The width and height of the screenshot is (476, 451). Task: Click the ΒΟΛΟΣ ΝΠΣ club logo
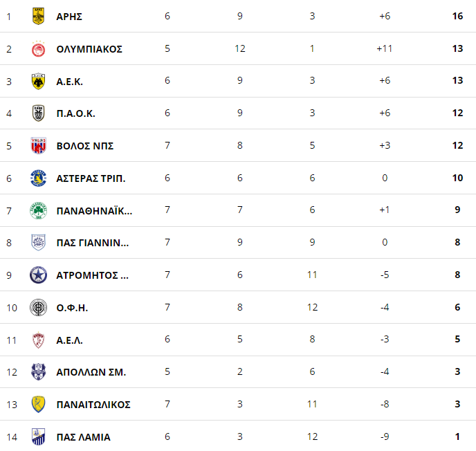(38, 146)
